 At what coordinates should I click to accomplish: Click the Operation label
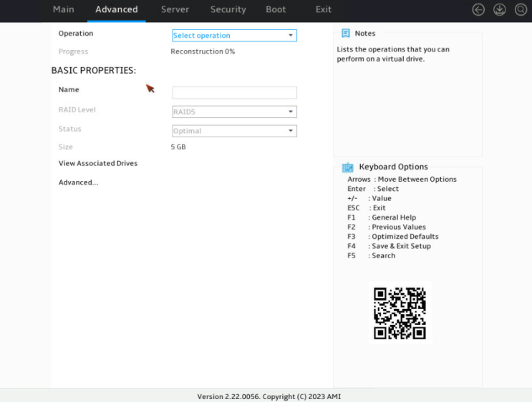click(76, 33)
